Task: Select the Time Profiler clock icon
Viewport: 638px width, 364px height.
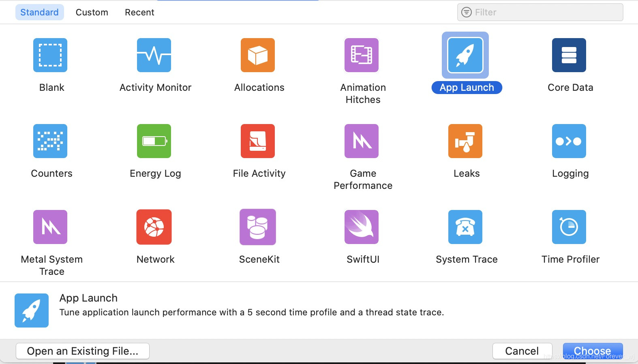Action: coord(569,227)
